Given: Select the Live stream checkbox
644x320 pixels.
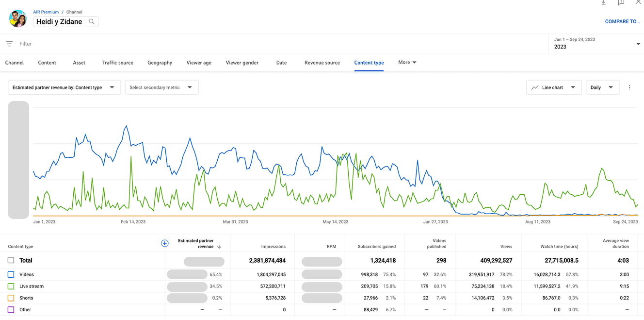Looking at the screenshot, I should coord(11,286).
